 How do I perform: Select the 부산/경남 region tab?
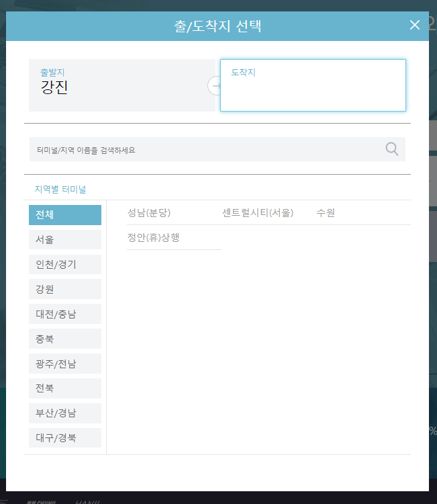tap(65, 413)
